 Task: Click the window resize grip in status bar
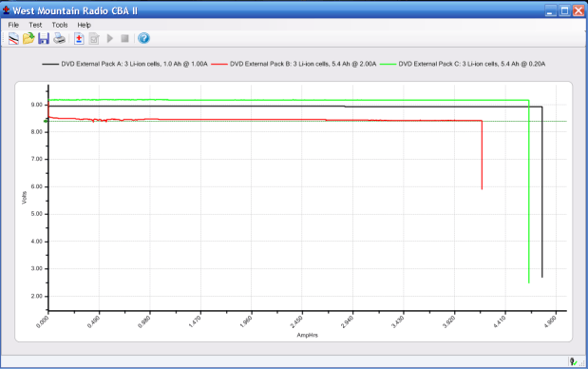click(x=581, y=362)
